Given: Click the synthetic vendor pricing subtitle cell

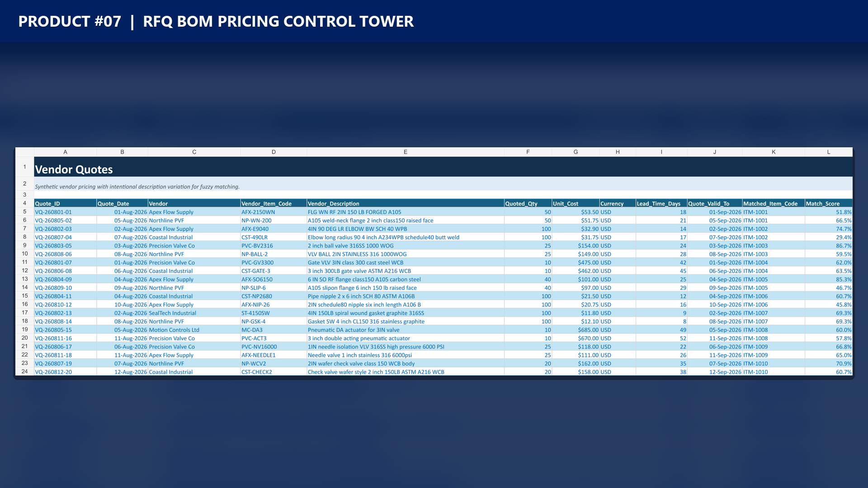Looking at the screenshot, I should pyautogui.click(x=443, y=184).
